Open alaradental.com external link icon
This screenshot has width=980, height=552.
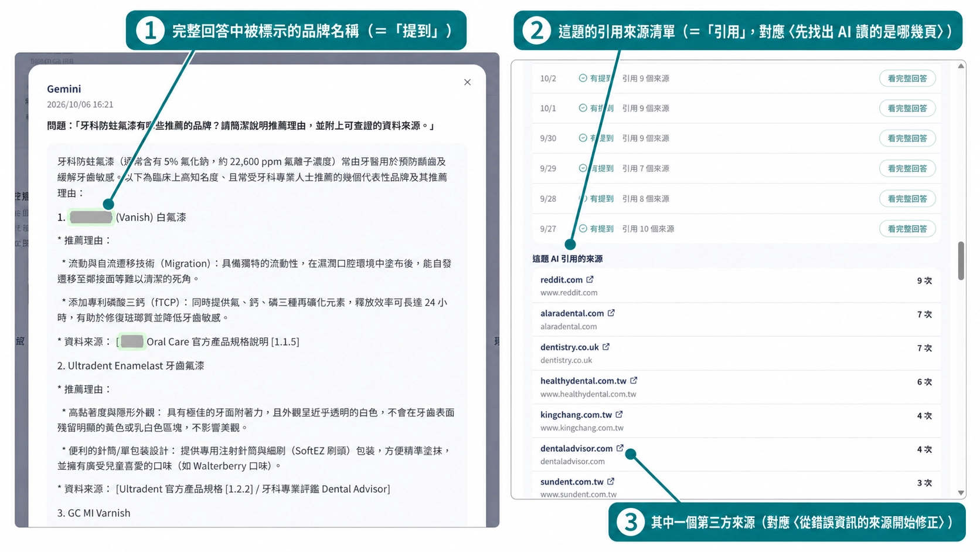(x=611, y=313)
